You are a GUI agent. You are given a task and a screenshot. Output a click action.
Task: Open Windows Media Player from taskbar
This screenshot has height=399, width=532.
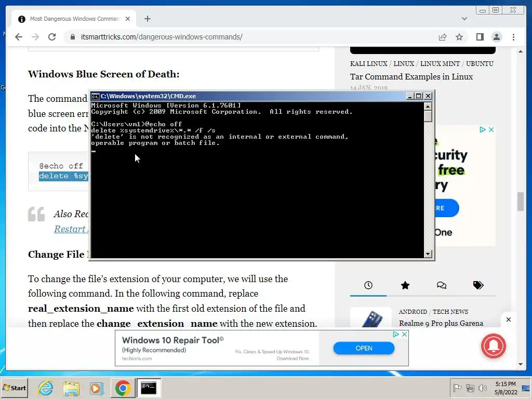[x=96, y=388]
